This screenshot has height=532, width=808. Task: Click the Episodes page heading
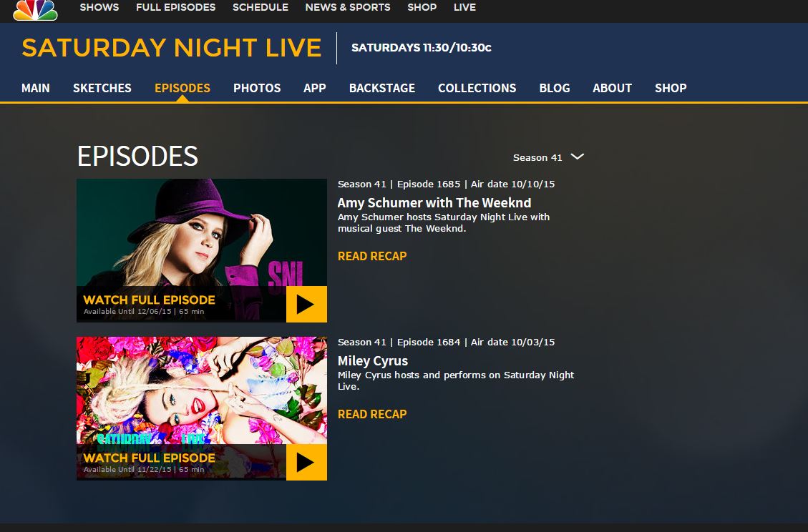point(137,156)
